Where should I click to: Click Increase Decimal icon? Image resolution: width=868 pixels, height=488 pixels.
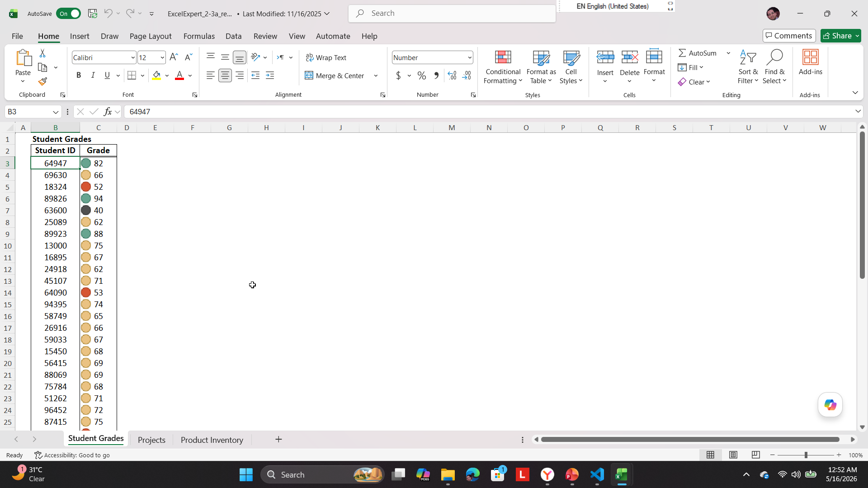[452, 75]
